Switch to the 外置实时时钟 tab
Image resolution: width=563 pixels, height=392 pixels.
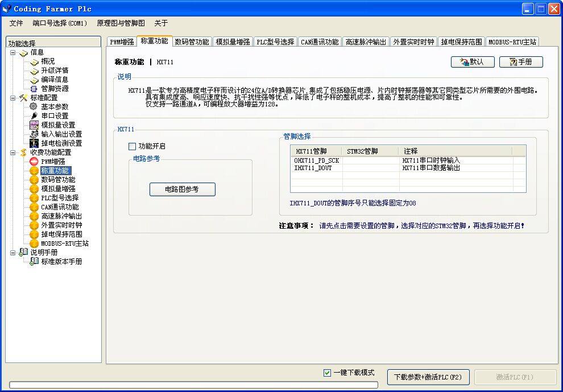(413, 42)
